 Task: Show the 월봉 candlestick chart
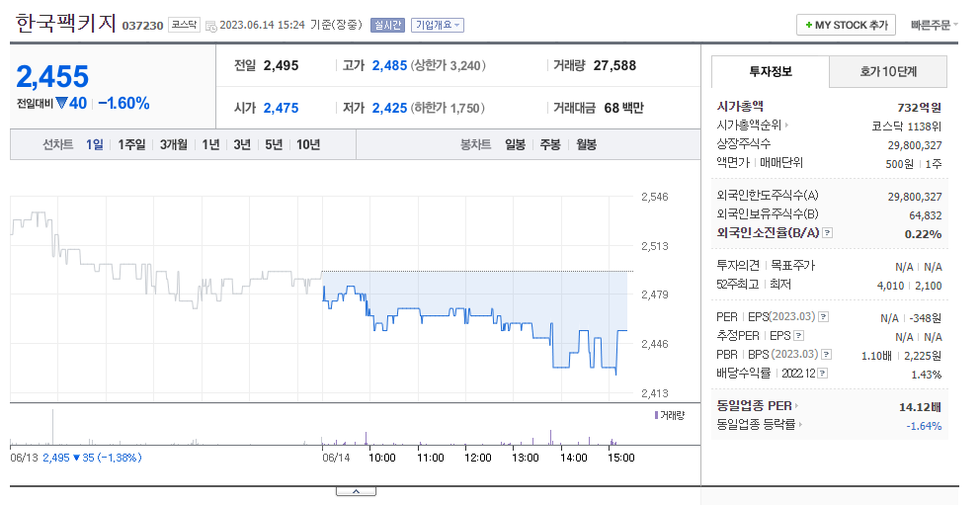click(x=586, y=144)
